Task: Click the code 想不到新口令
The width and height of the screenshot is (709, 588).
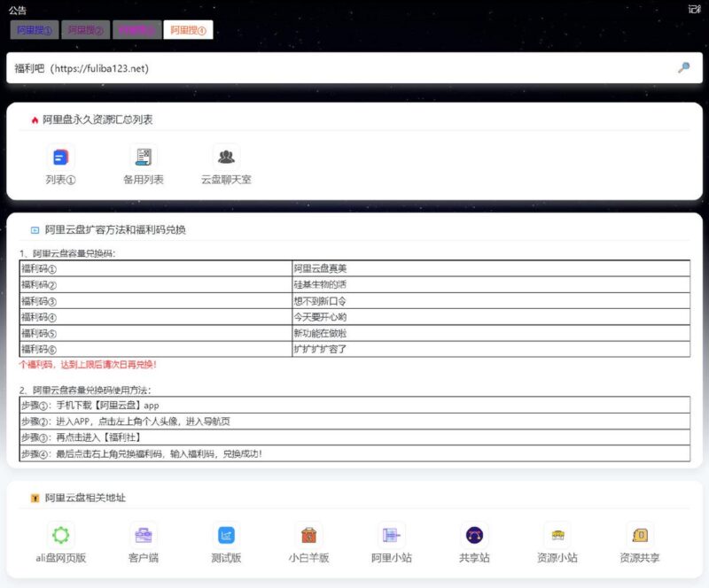Action: coord(320,301)
